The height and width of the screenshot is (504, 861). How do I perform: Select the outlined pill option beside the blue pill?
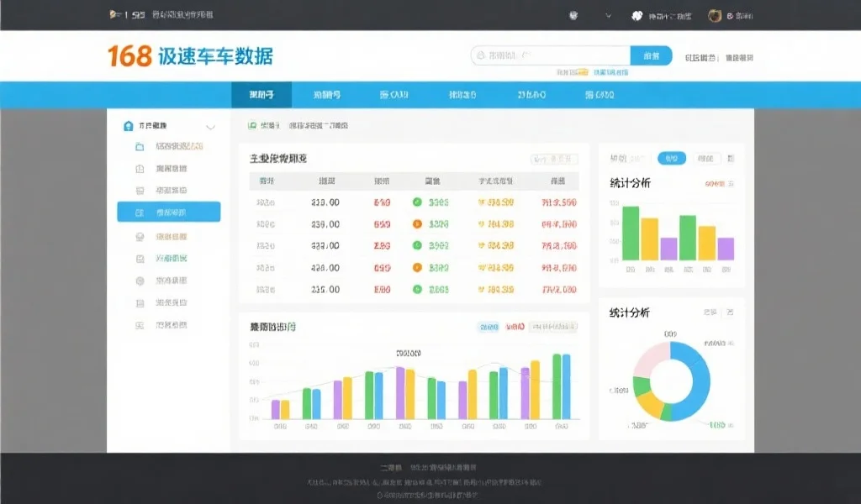pos(707,158)
